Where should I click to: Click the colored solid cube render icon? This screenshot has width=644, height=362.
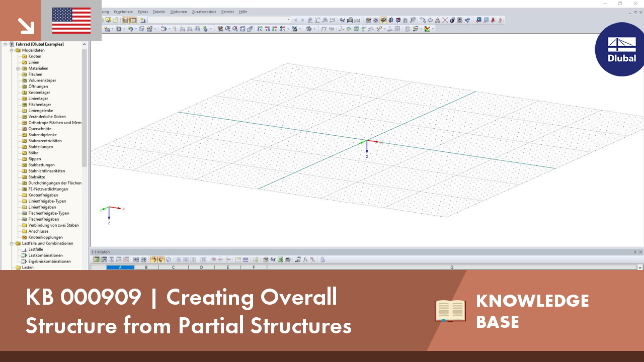[x=357, y=29]
